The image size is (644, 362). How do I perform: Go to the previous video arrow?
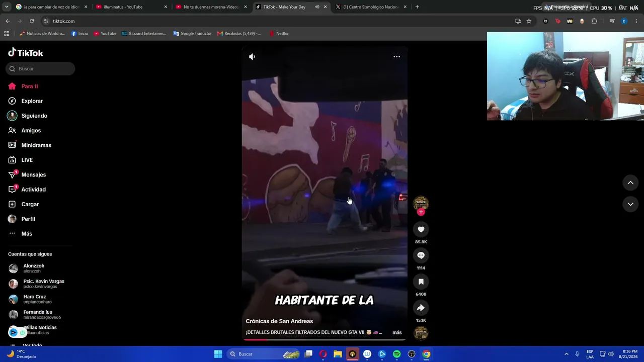tap(630, 183)
